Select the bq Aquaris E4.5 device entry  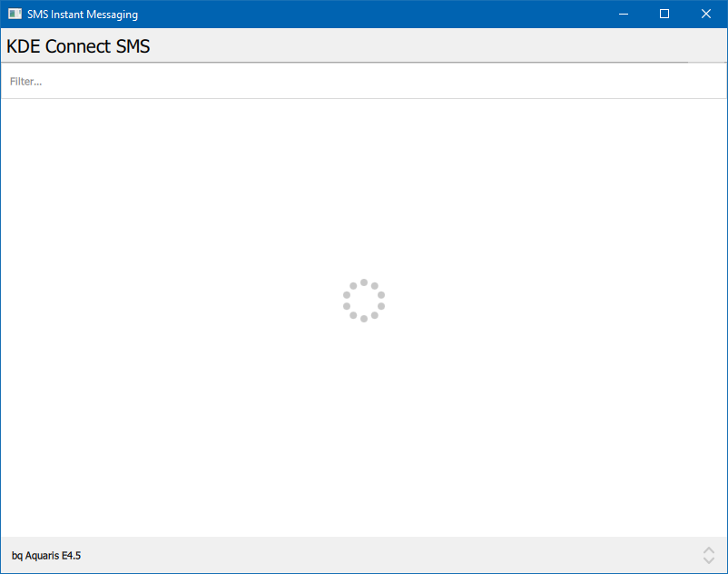click(x=45, y=555)
